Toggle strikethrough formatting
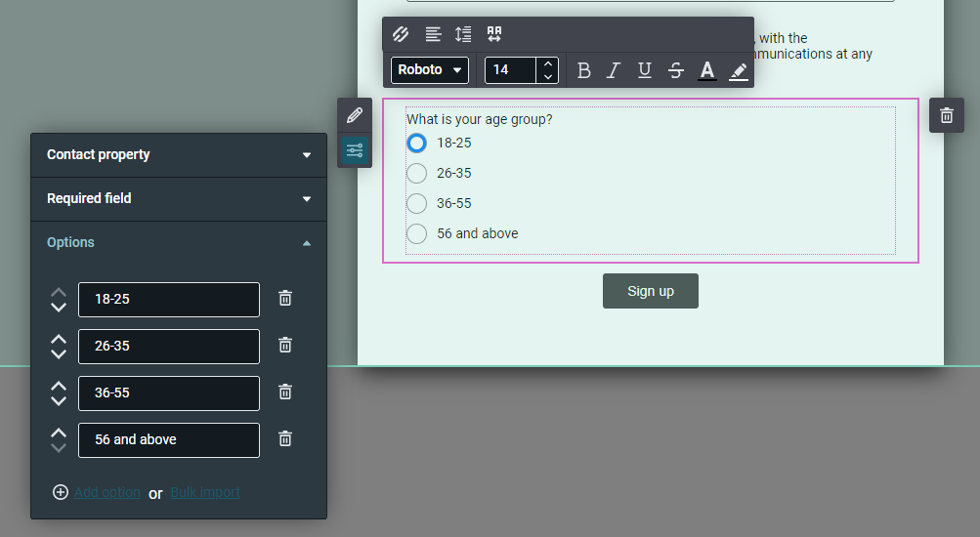Screen dimensions: 980x537 coord(675,70)
